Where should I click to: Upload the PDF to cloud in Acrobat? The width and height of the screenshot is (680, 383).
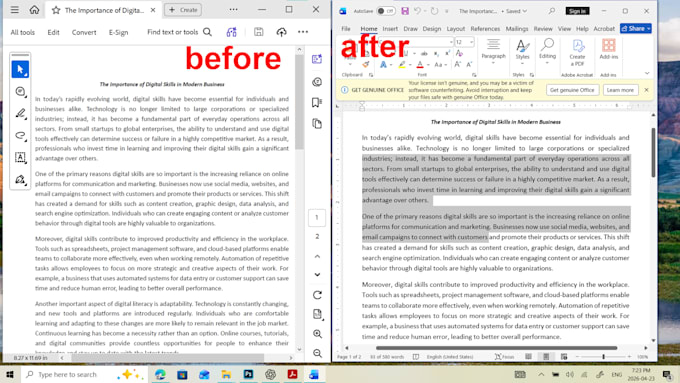[281, 32]
